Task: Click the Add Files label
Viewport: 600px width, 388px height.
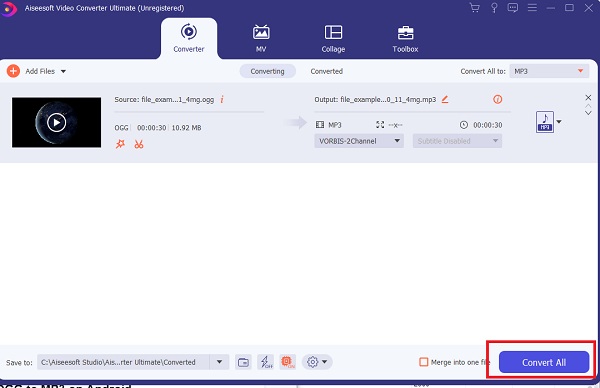Action: [40, 71]
